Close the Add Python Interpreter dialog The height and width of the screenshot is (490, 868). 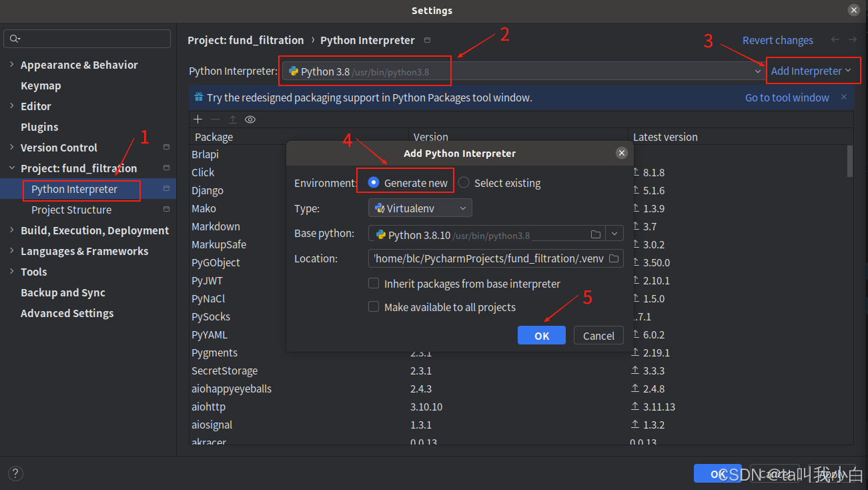tap(621, 153)
